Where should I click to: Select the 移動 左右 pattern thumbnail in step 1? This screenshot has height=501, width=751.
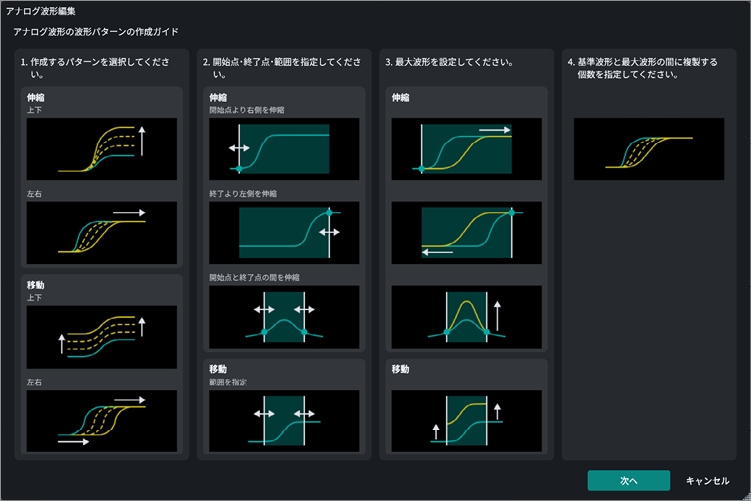pyautogui.click(x=102, y=421)
